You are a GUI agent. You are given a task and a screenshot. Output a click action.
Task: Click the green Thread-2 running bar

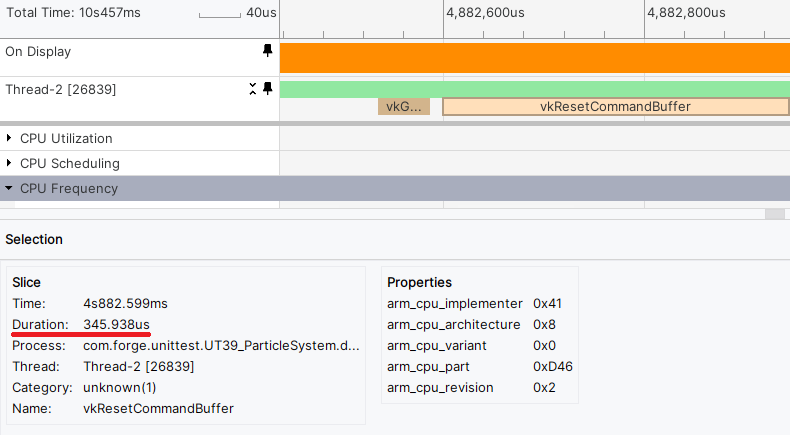[535, 89]
